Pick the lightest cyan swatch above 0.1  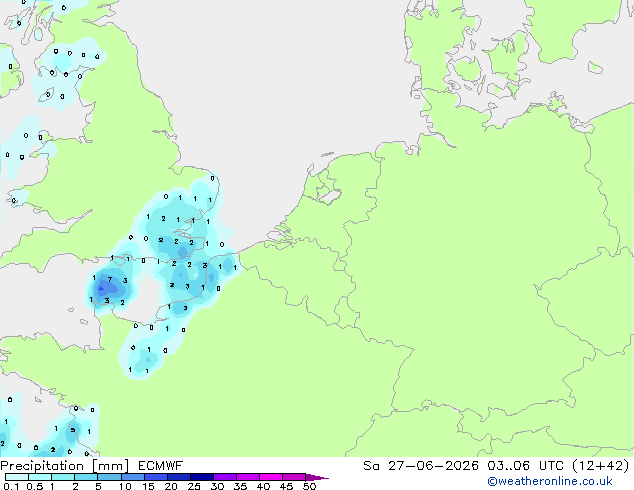pos(17,477)
